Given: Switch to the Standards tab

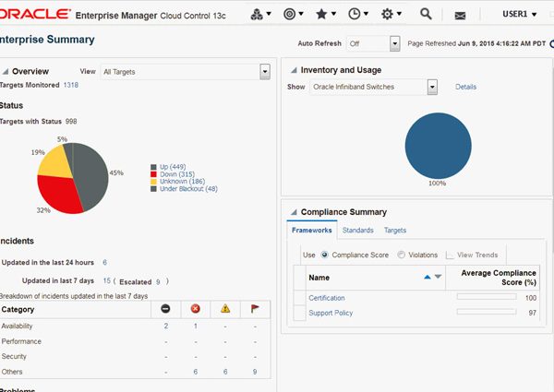Looking at the screenshot, I should point(357,230).
